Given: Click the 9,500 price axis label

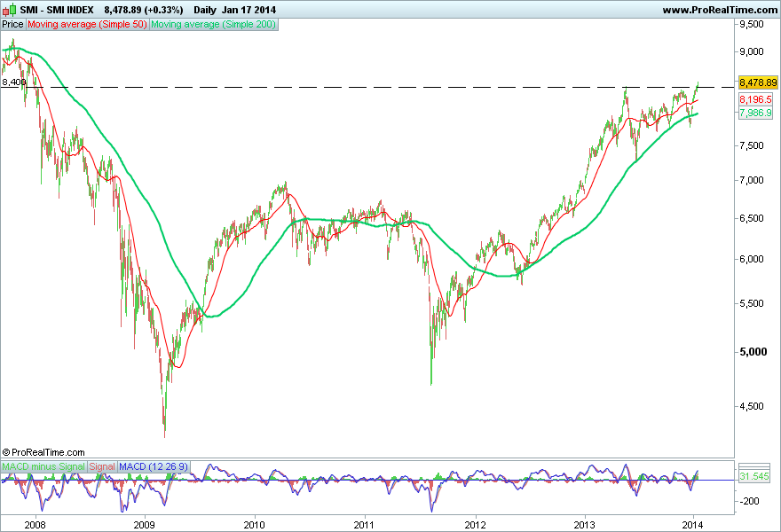Looking at the screenshot, I should pos(752,25).
